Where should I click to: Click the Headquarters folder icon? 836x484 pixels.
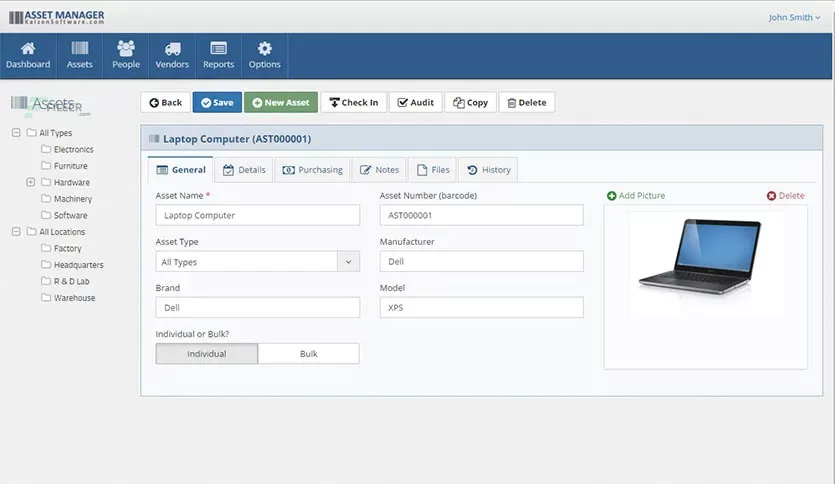pos(46,264)
